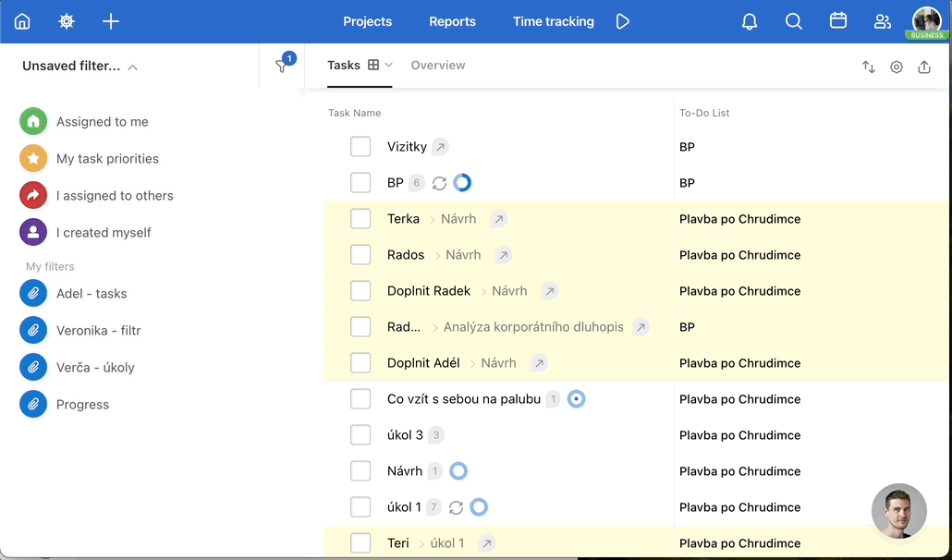
Task: Click the úkol 1 progress ring
Action: 479,507
